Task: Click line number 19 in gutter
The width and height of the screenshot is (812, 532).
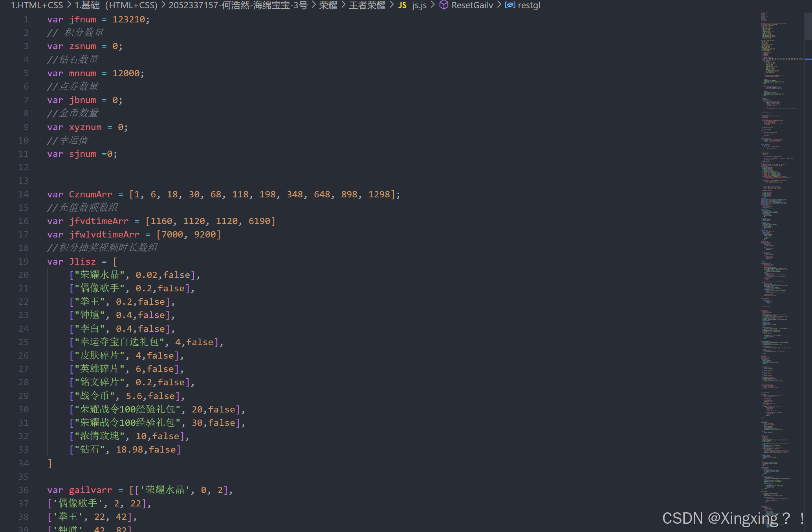Action: tap(24, 261)
